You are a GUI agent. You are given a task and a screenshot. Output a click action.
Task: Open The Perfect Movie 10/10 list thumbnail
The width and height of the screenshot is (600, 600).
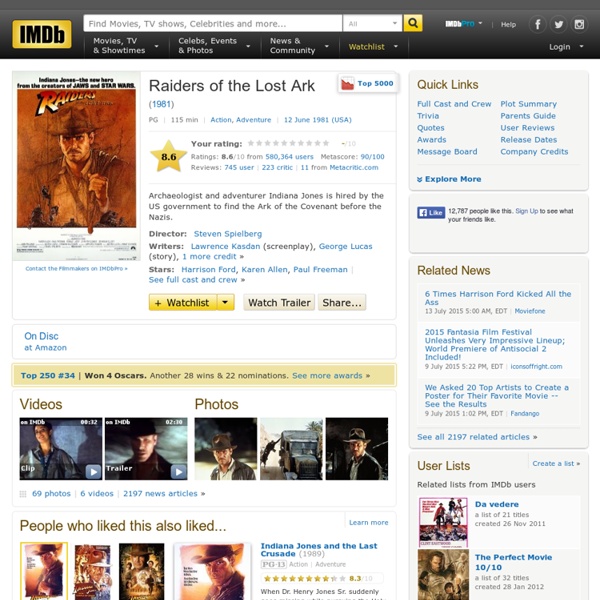443,575
